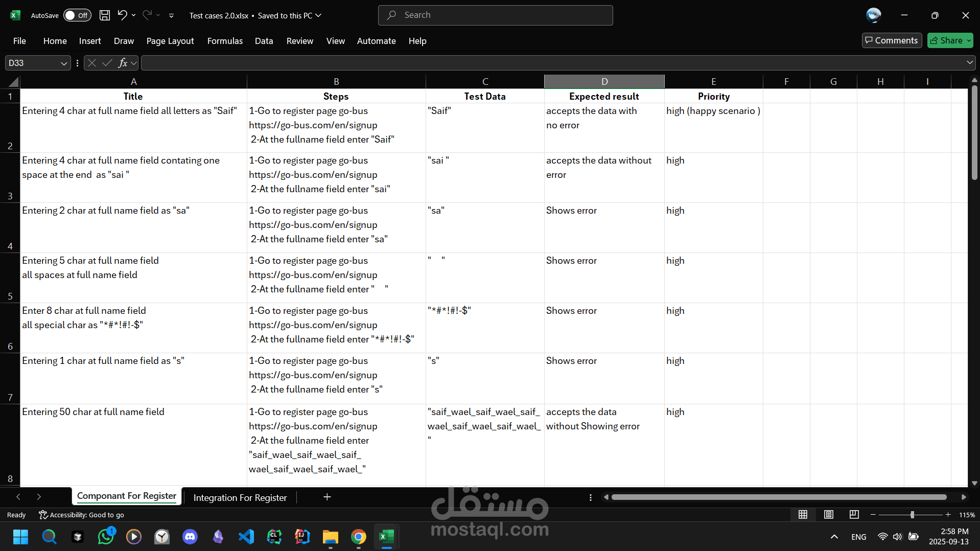
Task: Open WhatsApp from the taskbar
Action: (x=106, y=537)
